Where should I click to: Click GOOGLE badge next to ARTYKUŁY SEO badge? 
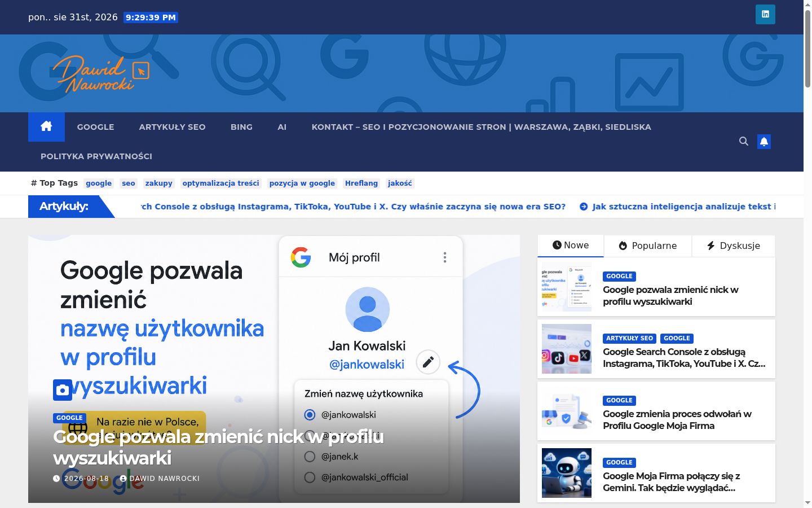677,338
